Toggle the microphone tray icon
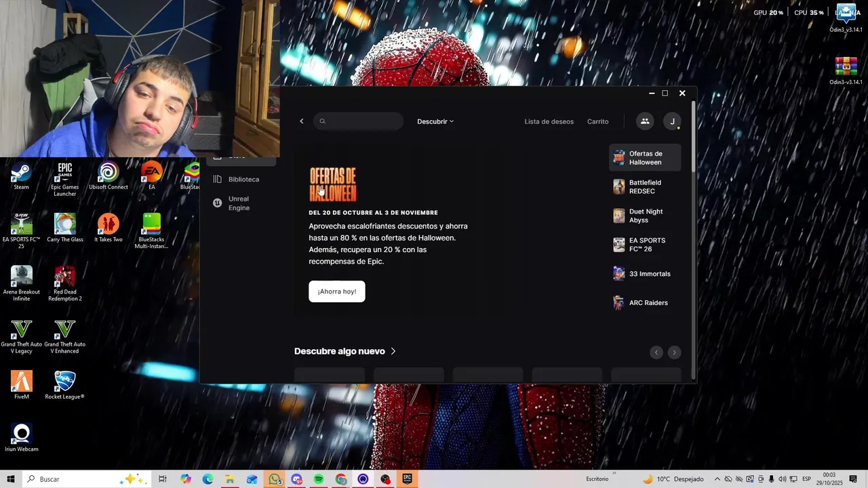868x488 pixels. pyautogui.click(x=772, y=479)
